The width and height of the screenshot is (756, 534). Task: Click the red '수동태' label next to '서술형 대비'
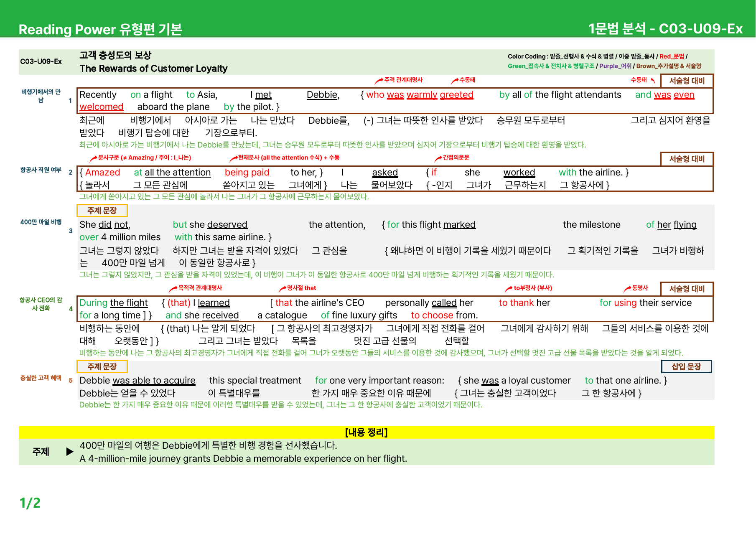(x=639, y=80)
